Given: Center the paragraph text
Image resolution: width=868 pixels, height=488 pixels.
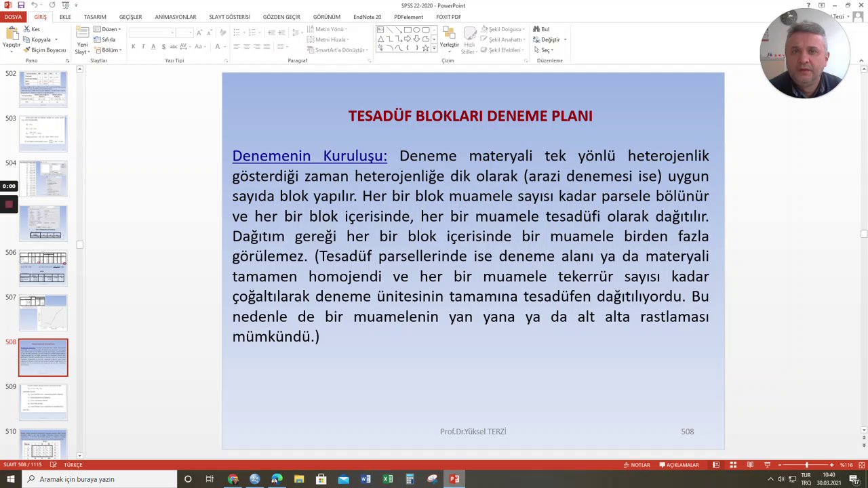Looking at the screenshot, I should [x=246, y=47].
